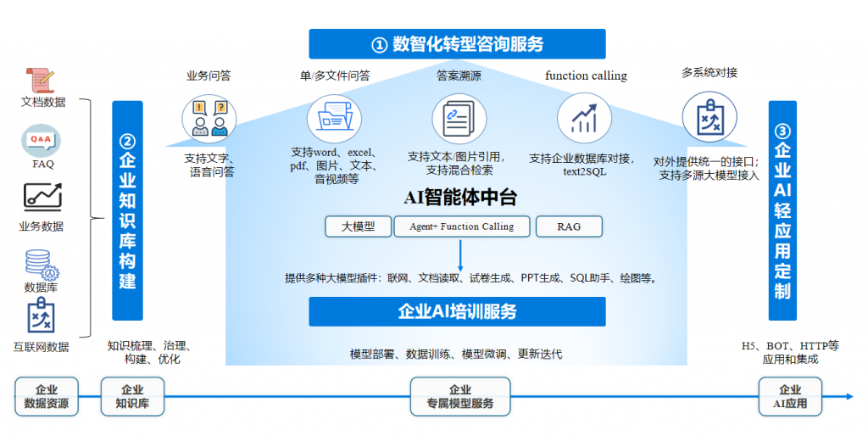Viewport: 868px width, 436px height.
Task: Click the 业务数据 label
Action: pyautogui.click(x=42, y=226)
